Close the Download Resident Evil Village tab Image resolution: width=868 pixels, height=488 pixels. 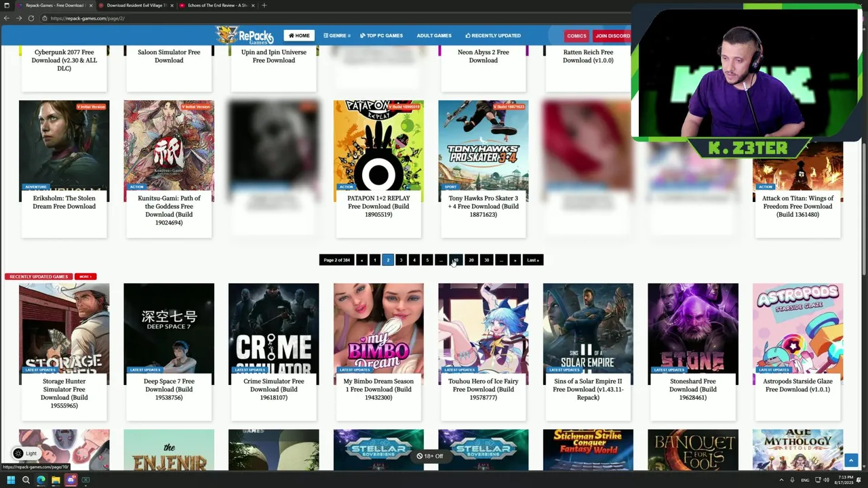pyautogui.click(x=172, y=5)
